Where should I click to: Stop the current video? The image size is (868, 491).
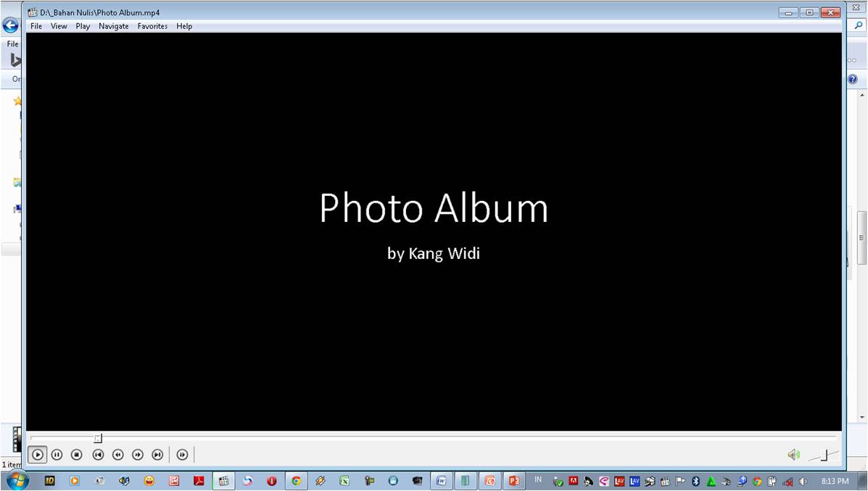(78, 454)
